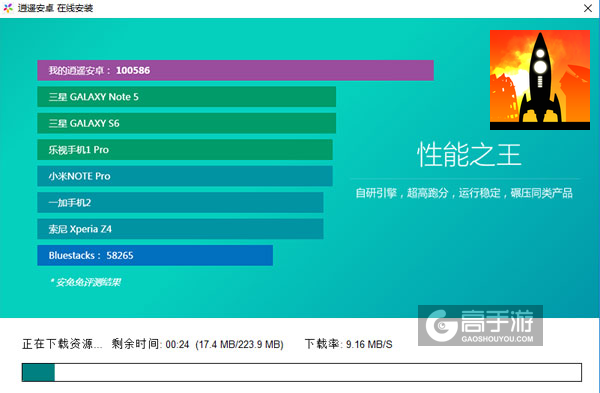This screenshot has height=393, width=600.
Task: Select the 三星 GALAXY Note 5 bar
Action: 186,96
